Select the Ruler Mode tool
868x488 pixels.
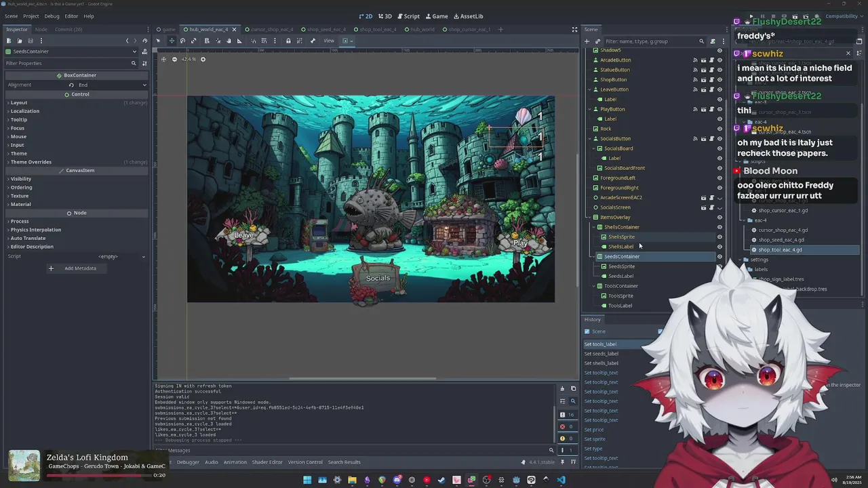(239, 41)
